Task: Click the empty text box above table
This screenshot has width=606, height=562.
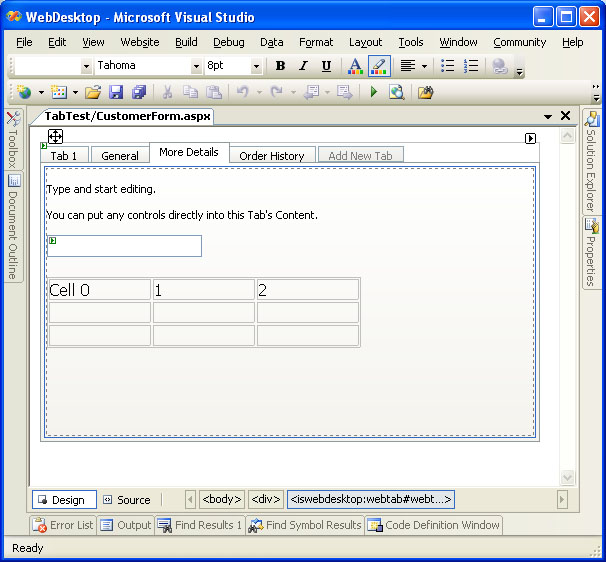Action: pyautogui.click(x=125, y=246)
